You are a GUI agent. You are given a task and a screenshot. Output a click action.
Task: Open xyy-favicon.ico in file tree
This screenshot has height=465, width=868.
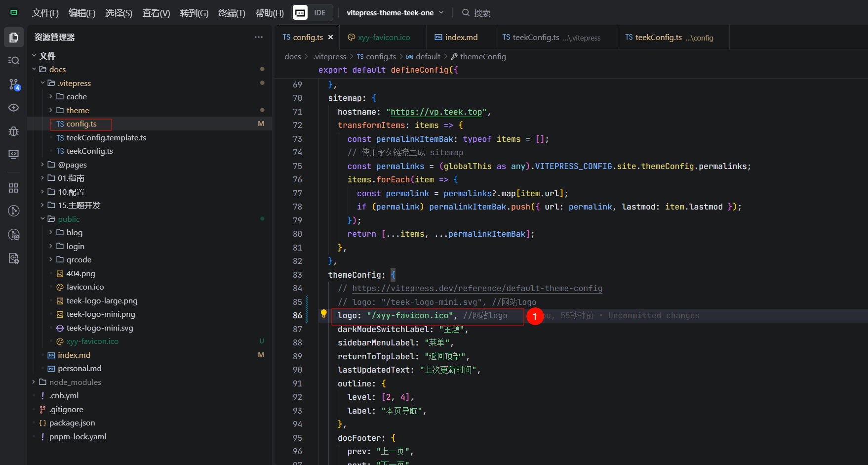pyautogui.click(x=92, y=341)
